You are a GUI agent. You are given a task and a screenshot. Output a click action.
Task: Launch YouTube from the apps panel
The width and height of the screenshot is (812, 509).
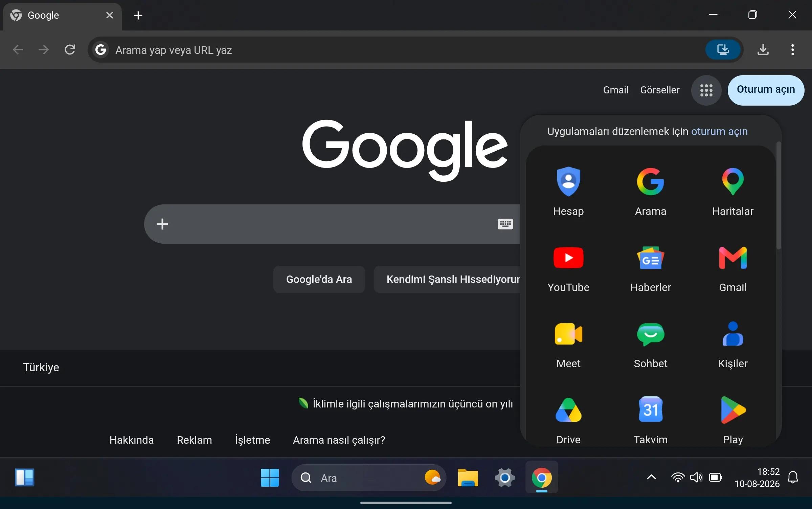point(568,268)
